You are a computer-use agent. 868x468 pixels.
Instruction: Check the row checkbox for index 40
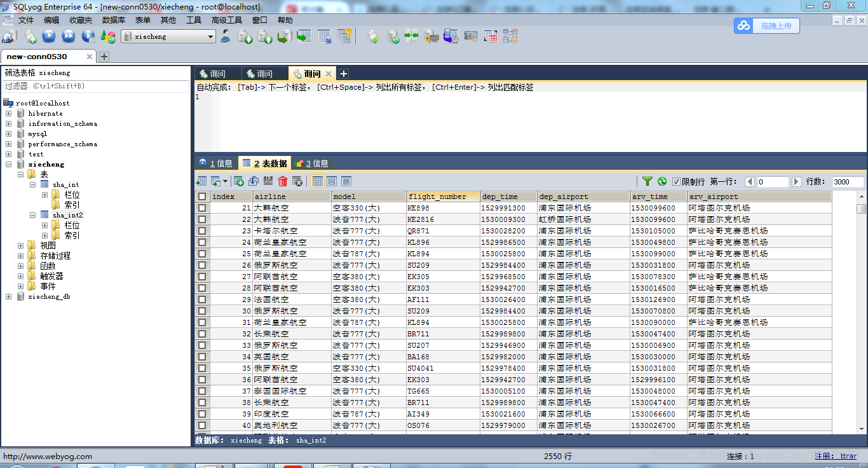click(x=202, y=425)
